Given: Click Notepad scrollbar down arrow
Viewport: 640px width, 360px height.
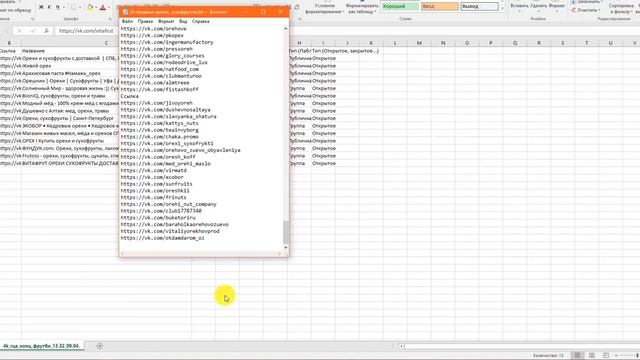Looking at the screenshot, I should 286,247.
